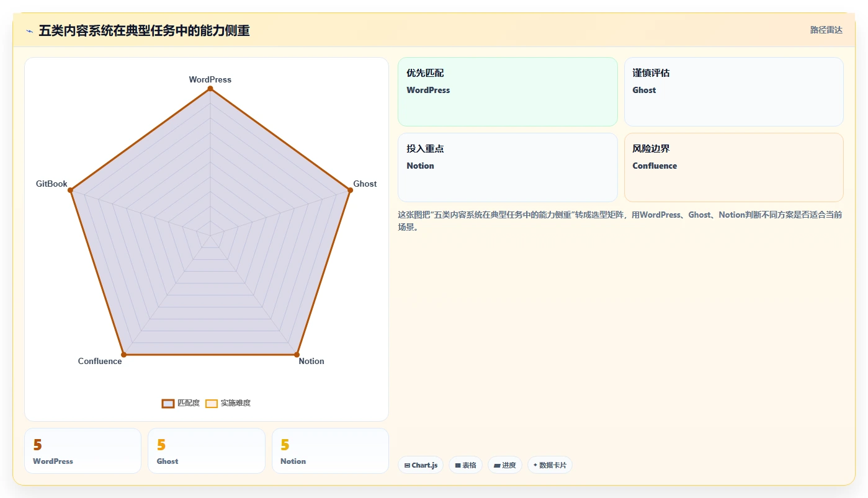Select the WordPress score card showing 5
Screen dimensions: 868x498
[x=83, y=451]
